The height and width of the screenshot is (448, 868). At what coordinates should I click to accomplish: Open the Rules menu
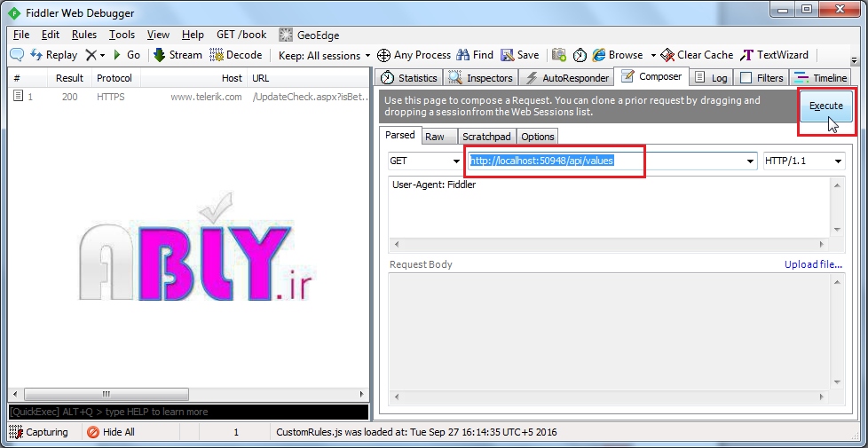click(x=84, y=35)
